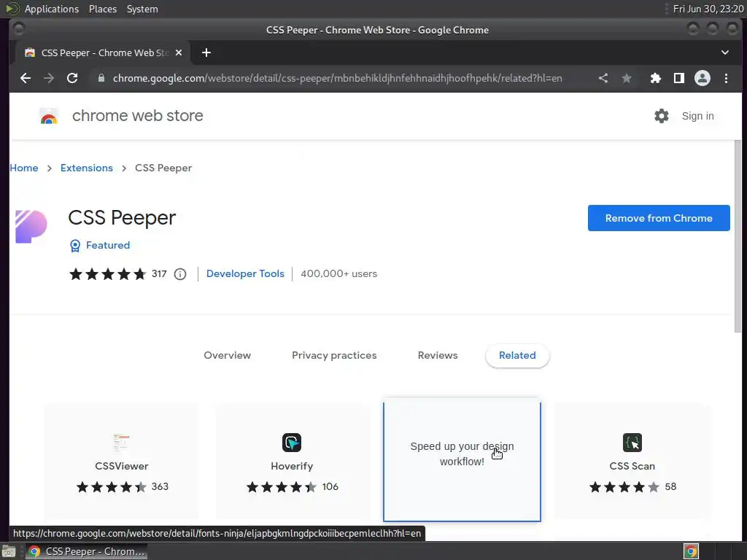Click the Chrome Web Store logo
This screenshot has width=747, height=560.
[49, 116]
